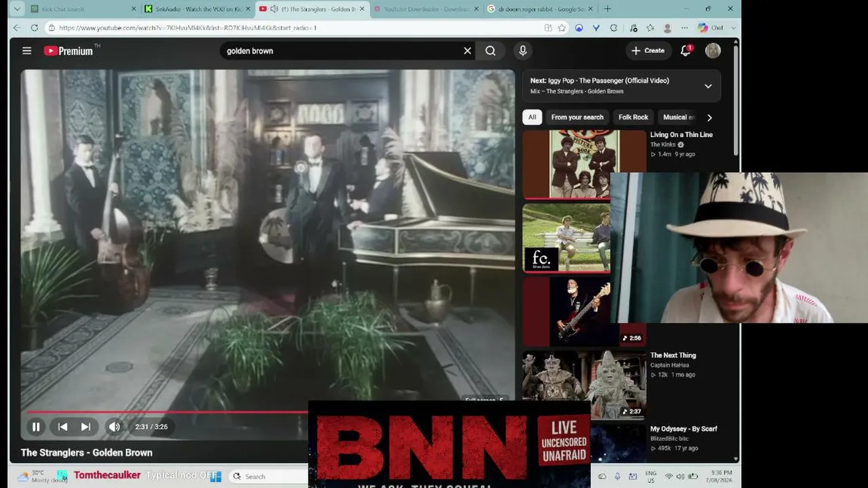Image resolution: width=868 pixels, height=488 pixels.
Task: Switch ENG US keyboard language indicator
Action: click(650, 476)
